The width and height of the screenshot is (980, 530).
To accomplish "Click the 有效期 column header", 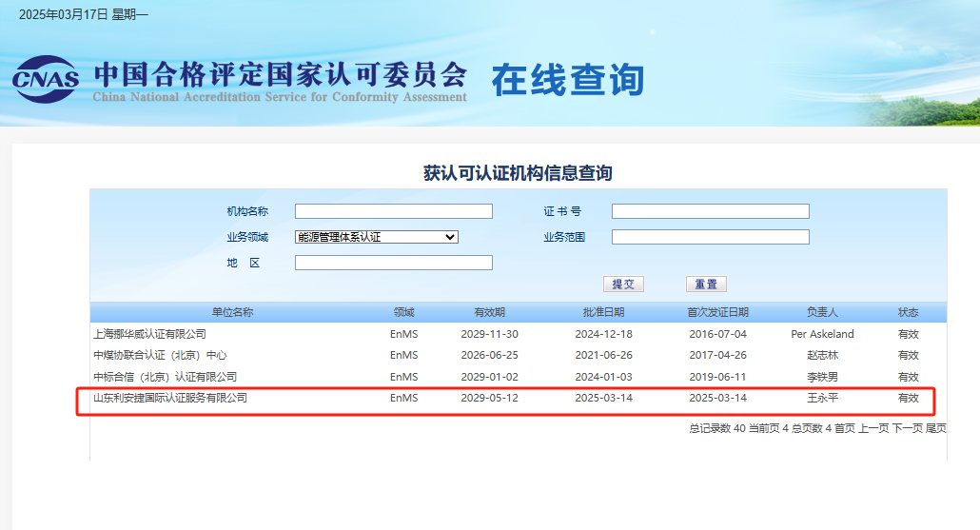I will 489,312.
